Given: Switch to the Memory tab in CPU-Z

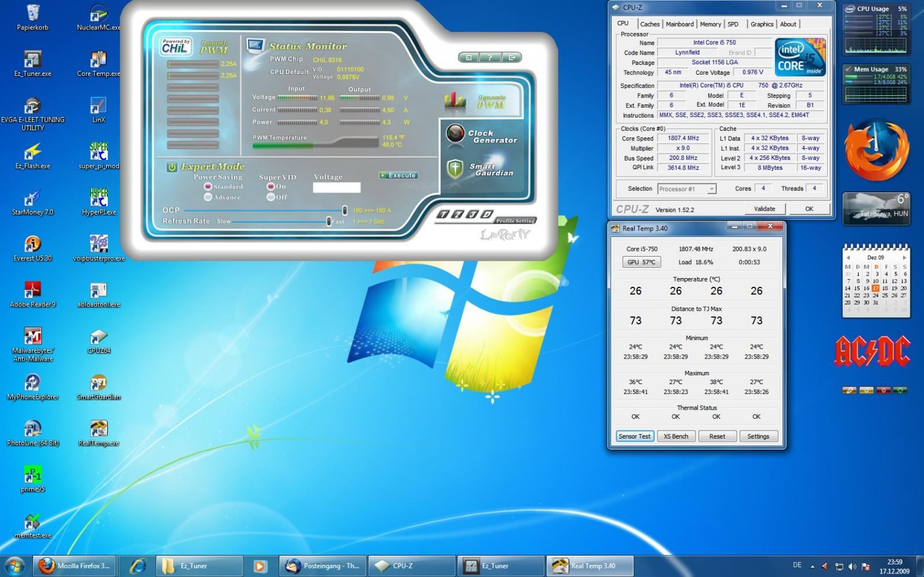Looking at the screenshot, I should 710,24.
